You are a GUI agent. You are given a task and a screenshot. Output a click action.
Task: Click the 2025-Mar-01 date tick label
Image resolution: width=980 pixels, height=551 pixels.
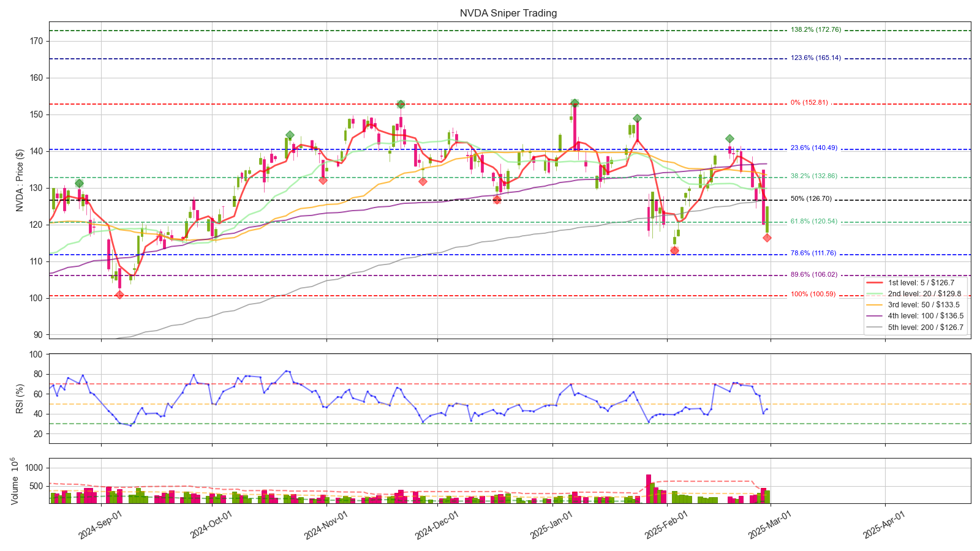(x=770, y=525)
